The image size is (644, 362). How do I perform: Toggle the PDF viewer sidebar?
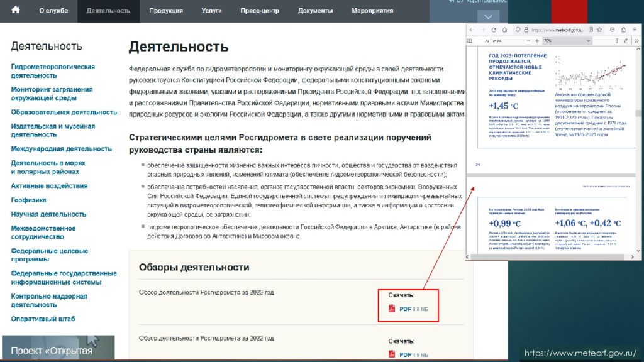click(x=470, y=41)
